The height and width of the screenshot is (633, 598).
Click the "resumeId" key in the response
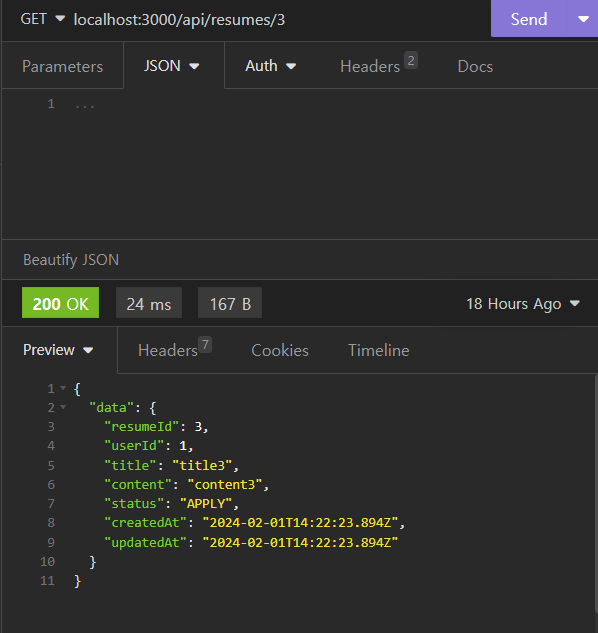click(x=142, y=427)
